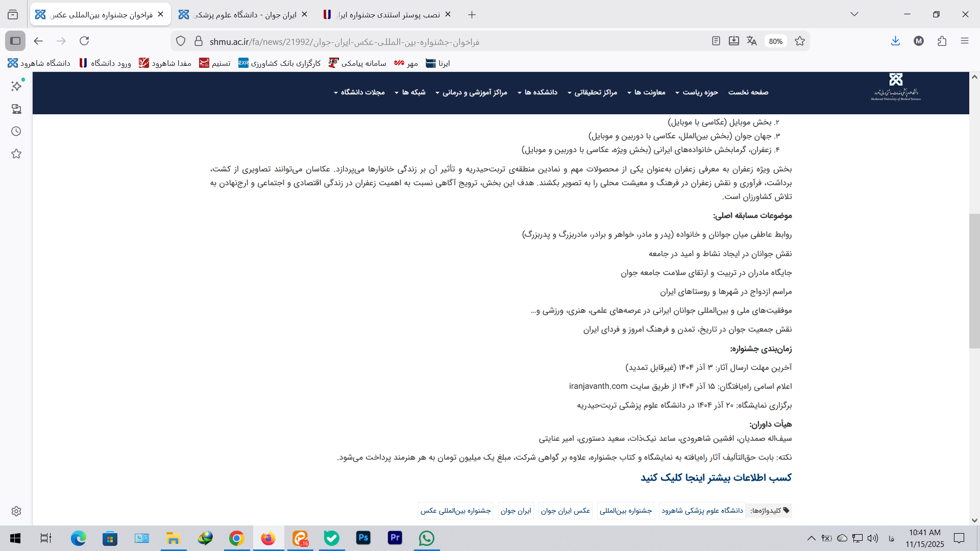This screenshot has width=980, height=551.
Task: Bookmark this page with the star icon
Action: point(800,41)
